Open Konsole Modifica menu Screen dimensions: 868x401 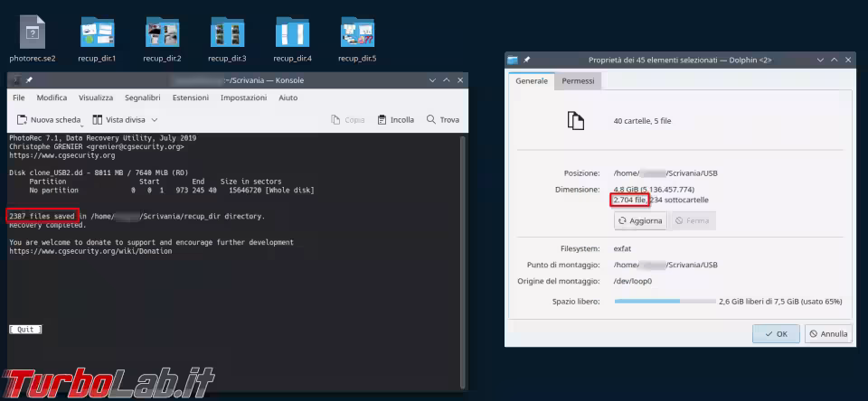click(52, 98)
